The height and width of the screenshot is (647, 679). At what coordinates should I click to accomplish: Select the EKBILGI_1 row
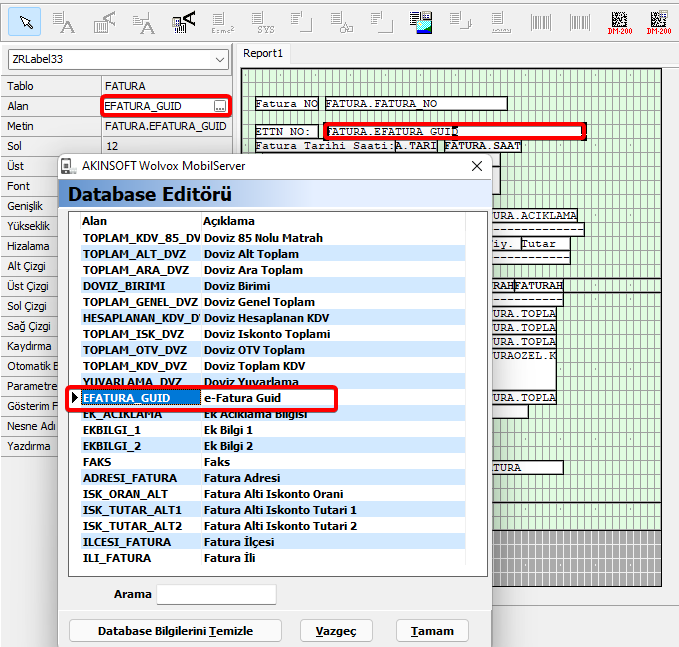coord(273,430)
